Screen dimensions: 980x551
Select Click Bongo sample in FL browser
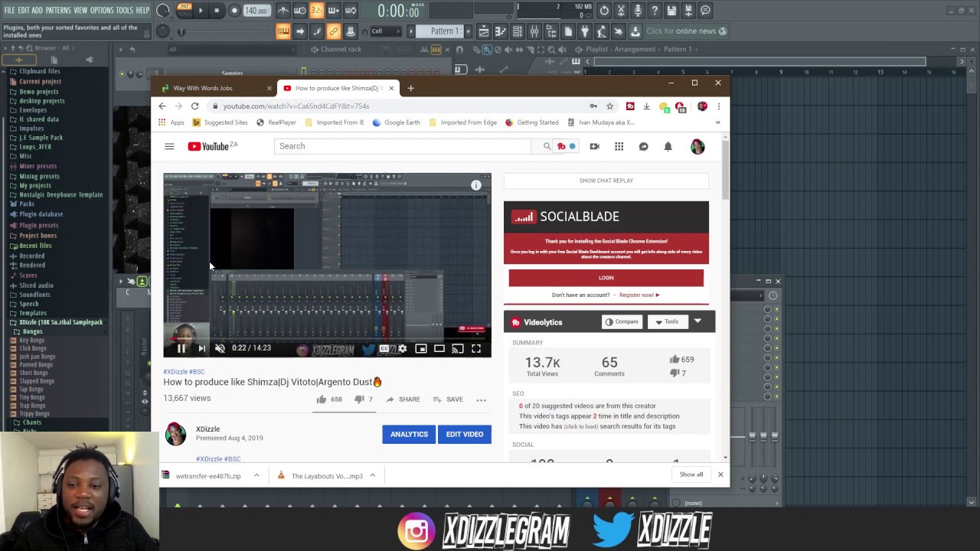pyautogui.click(x=33, y=348)
